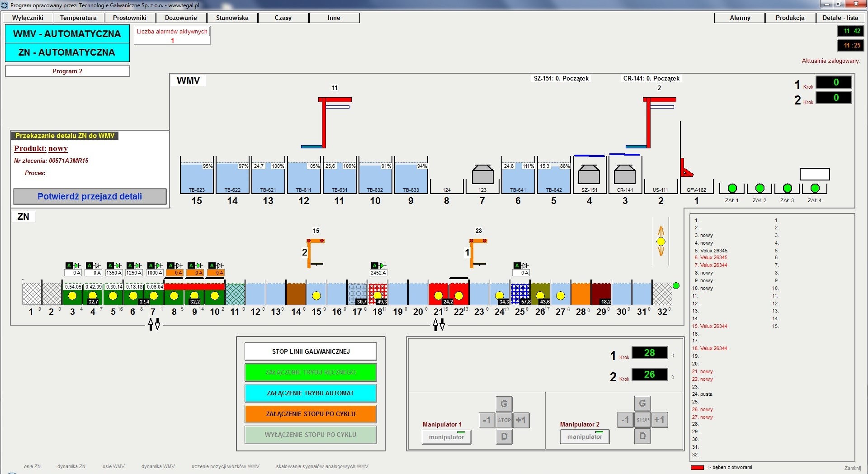Viewport: 868px width, 474px height.
Task: Open the Alarmy screen
Action: click(x=740, y=18)
